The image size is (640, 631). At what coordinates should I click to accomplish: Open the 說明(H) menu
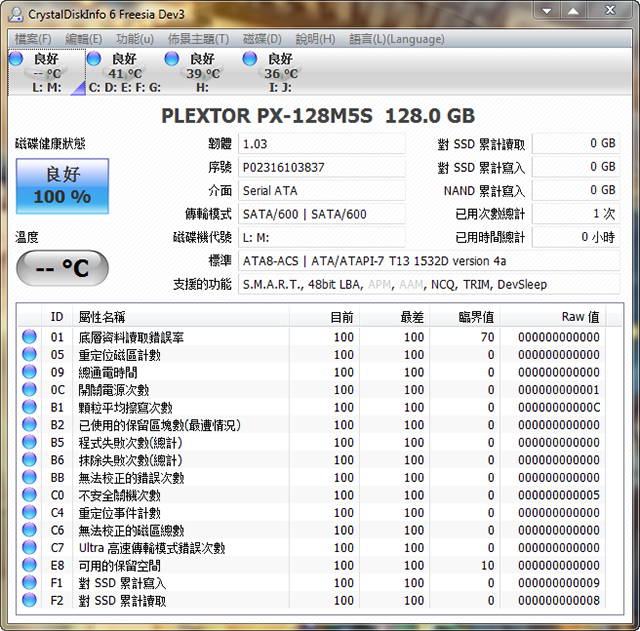pos(315,39)
